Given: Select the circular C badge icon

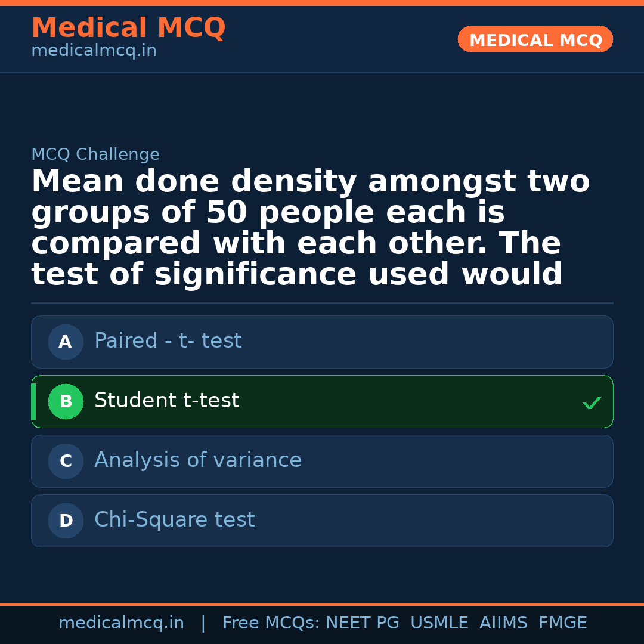Looking at the screenshot, I should (66, 461).
